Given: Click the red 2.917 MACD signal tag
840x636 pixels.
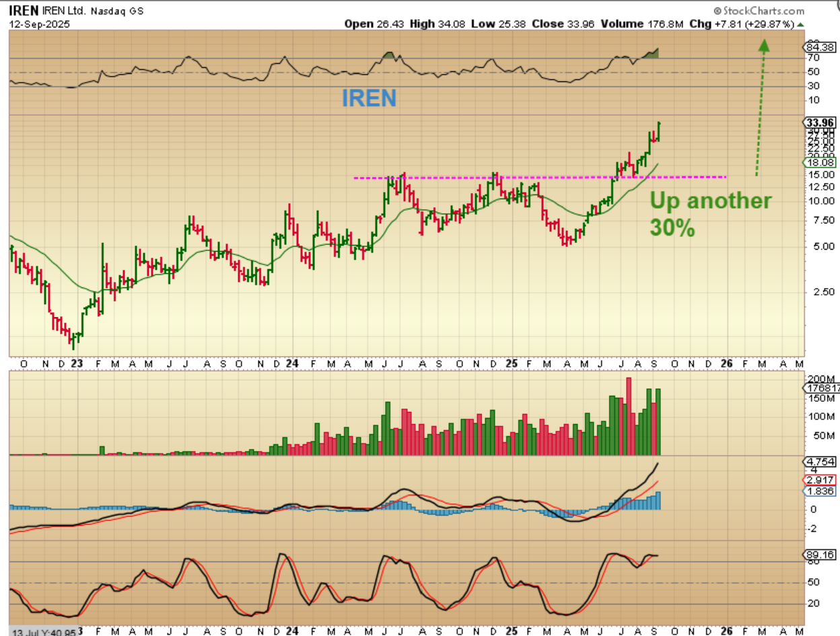Looking at the screenshot, I should pos(820,480).
